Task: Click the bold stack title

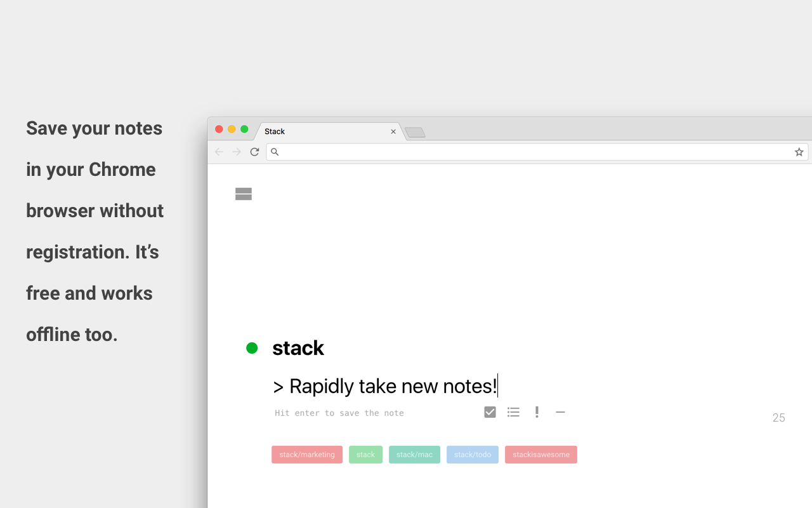Action: (x=298, y=348)
